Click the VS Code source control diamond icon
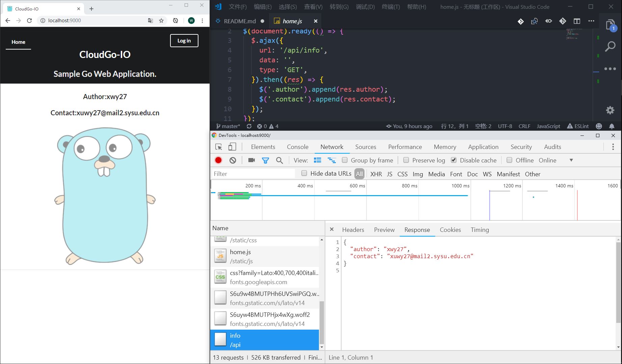Viewport: 622px width, 364px height. [521, 21]
